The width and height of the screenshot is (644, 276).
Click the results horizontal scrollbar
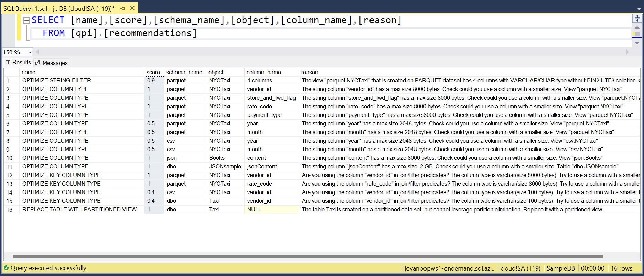(308, 256)
